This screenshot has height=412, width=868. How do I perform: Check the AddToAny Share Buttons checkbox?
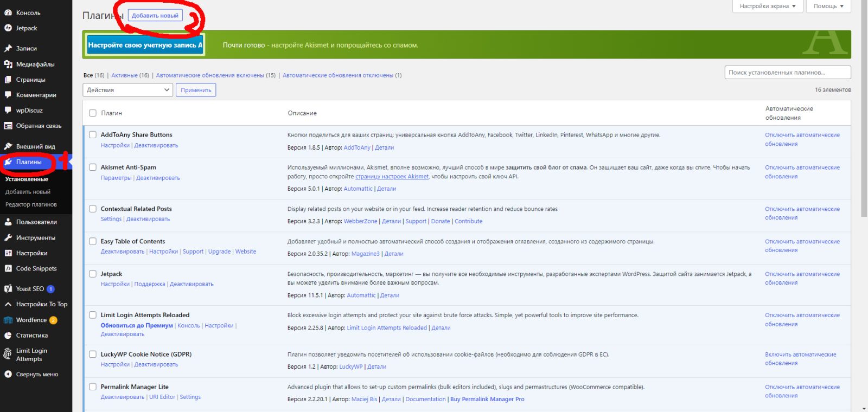tap(93, 134)
